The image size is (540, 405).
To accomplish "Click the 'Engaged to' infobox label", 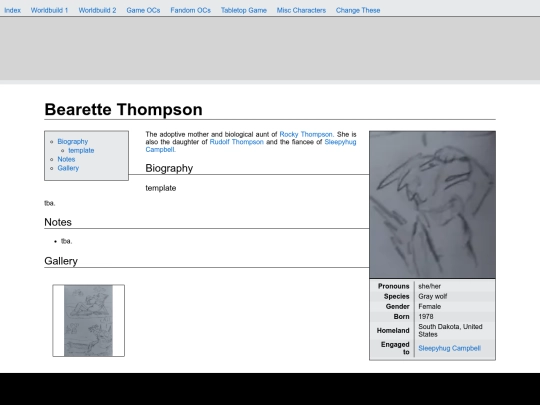I will (x=395, y=348).
